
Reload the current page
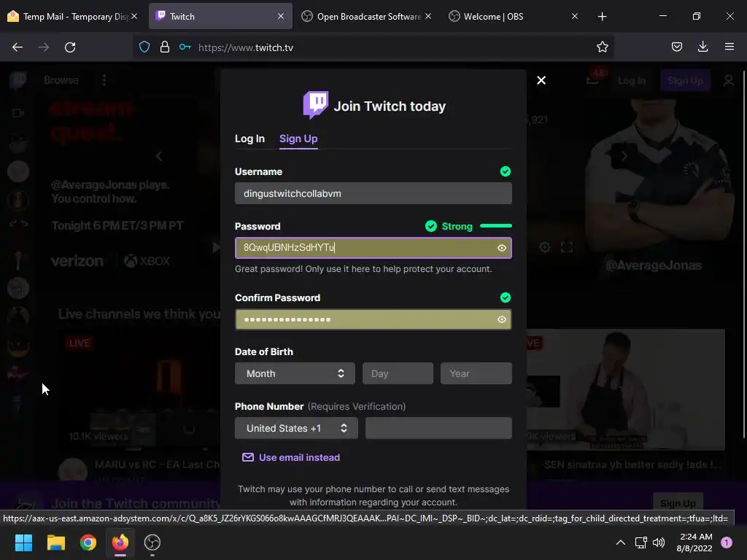[x=70, y=47]
